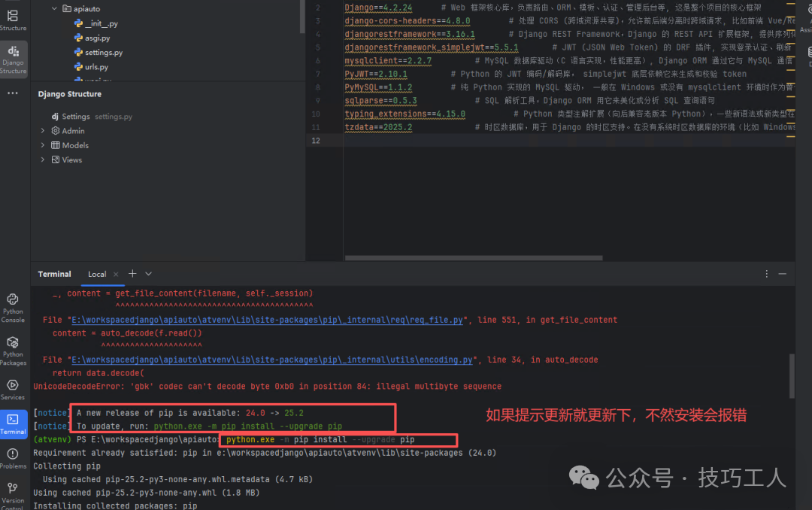
Task: Show more tool windows via ellipsis
Action: 13,93
